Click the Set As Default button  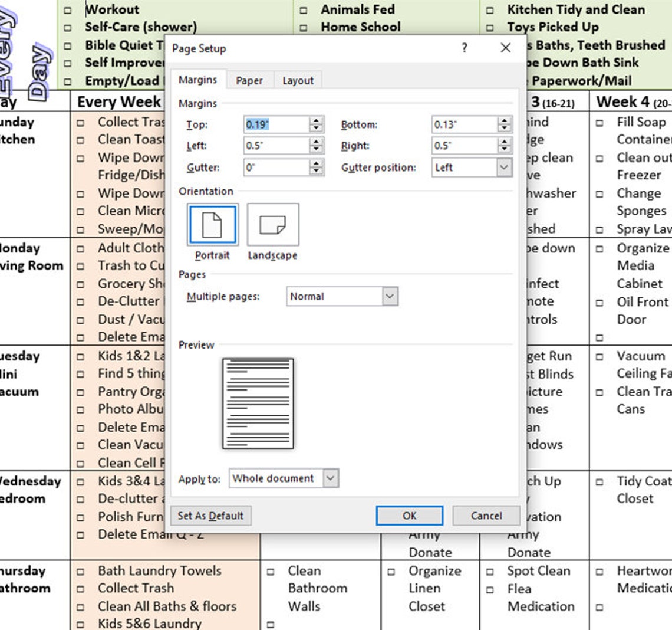click(210, 516)
